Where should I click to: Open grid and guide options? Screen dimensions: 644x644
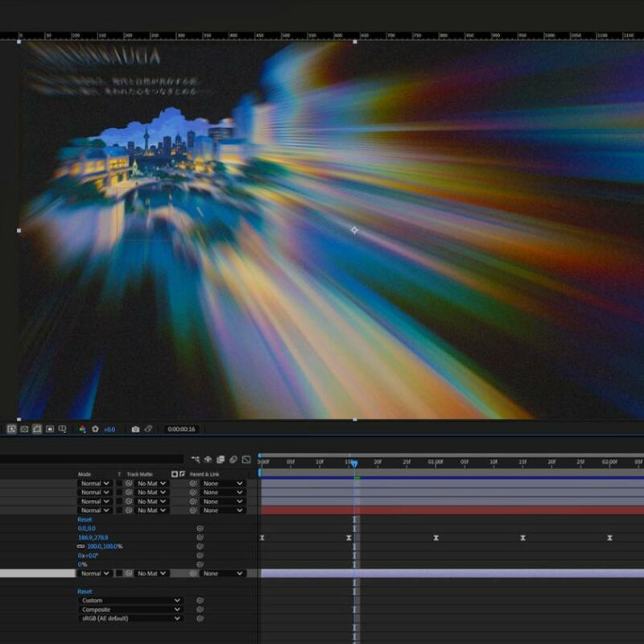tap(63, 429)
